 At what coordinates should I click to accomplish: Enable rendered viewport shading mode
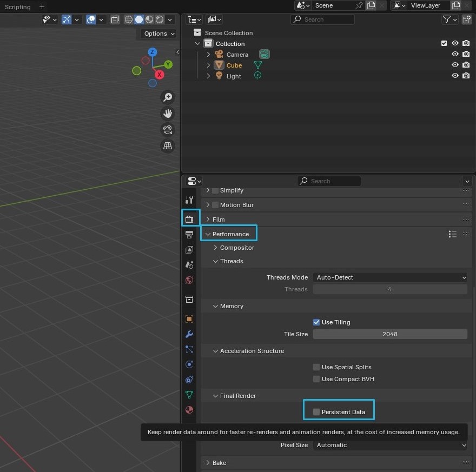[160, 19]
